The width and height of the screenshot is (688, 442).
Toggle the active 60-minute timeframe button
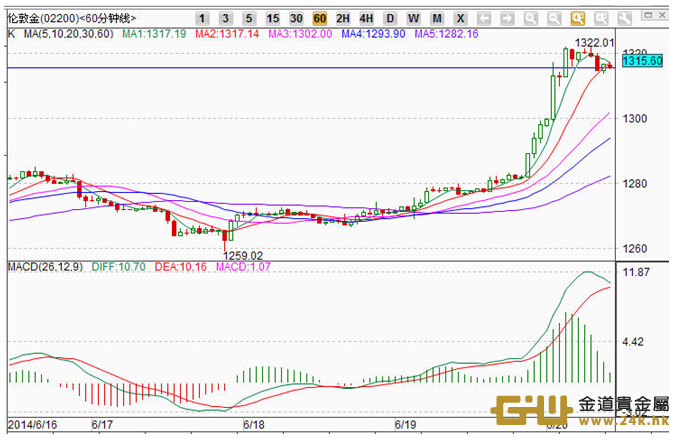[319, 19]
